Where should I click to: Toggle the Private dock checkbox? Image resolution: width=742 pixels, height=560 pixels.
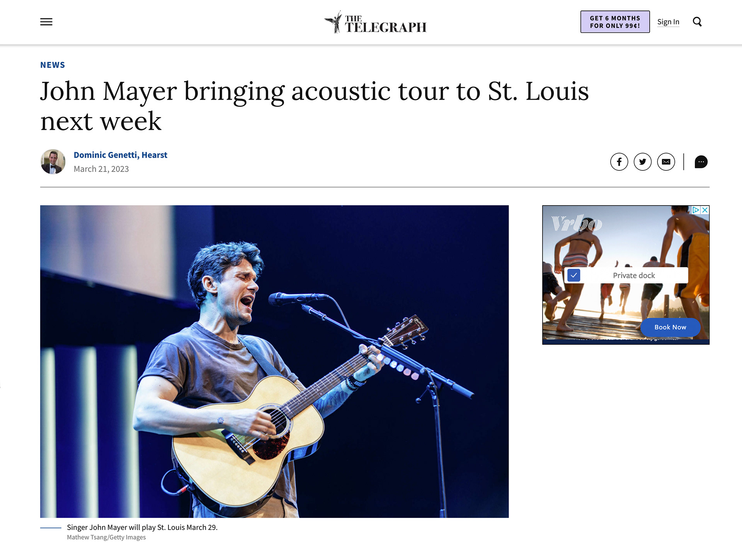[574, 275]
